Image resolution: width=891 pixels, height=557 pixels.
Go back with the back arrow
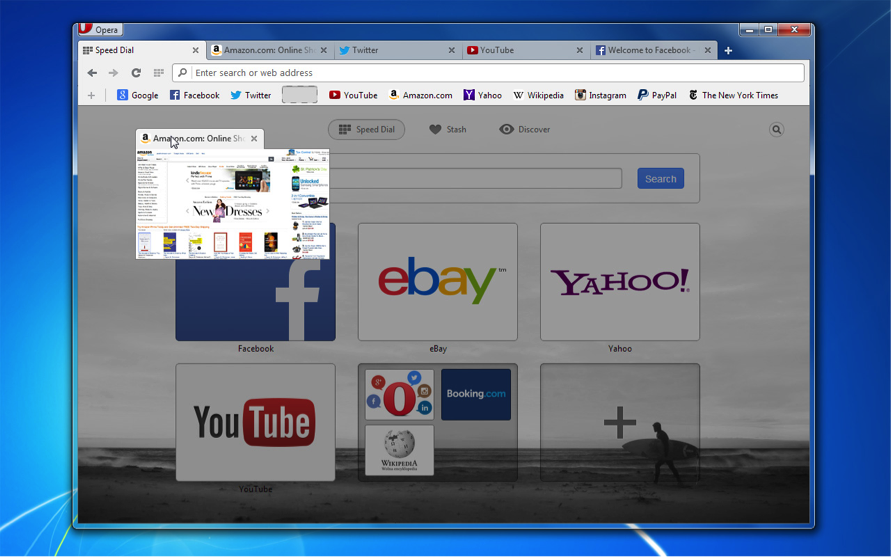click(92, 73)
